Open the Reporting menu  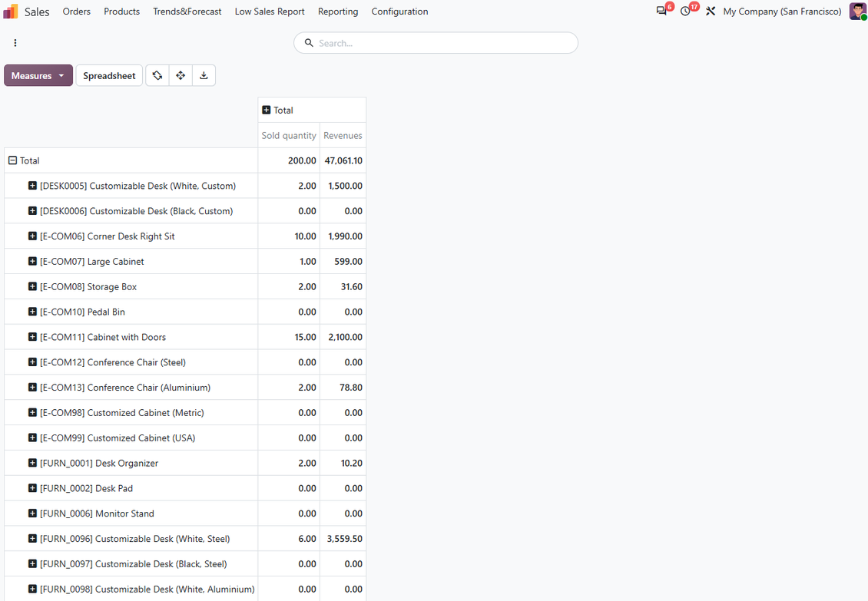[338, 12]
